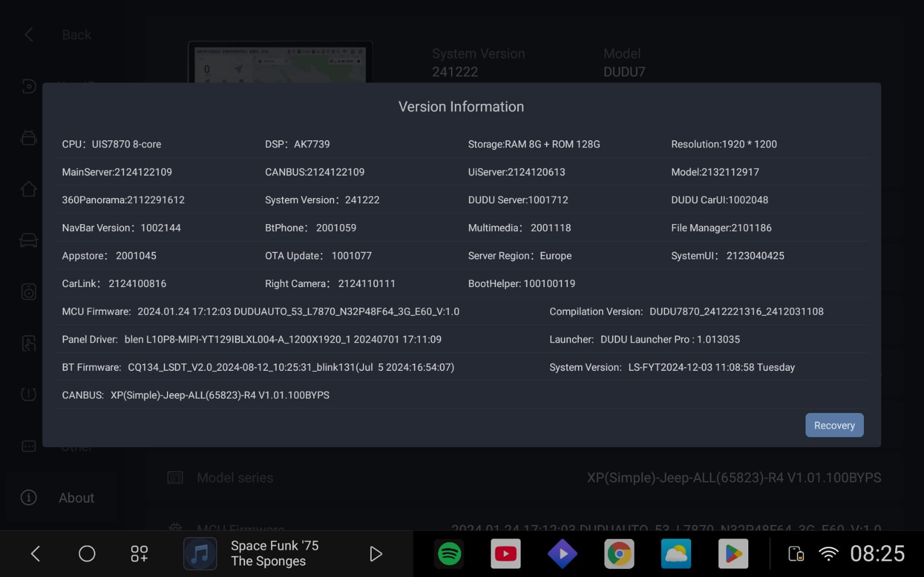Select BtPhone: 2001059 entry
The height and width of the screenshot is (577, 924).
click(310, 228)
